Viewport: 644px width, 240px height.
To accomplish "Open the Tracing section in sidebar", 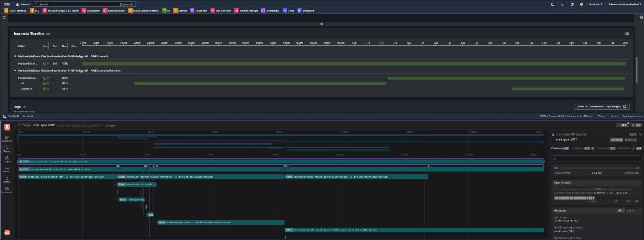I will tap(7, 149).
